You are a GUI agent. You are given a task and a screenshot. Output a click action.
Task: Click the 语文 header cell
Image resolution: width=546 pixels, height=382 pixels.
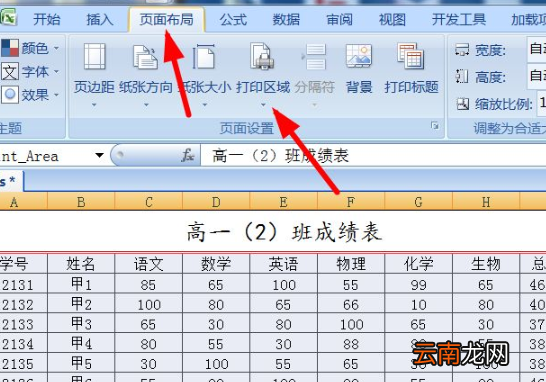pyautogui.click(x=148, y=264)
